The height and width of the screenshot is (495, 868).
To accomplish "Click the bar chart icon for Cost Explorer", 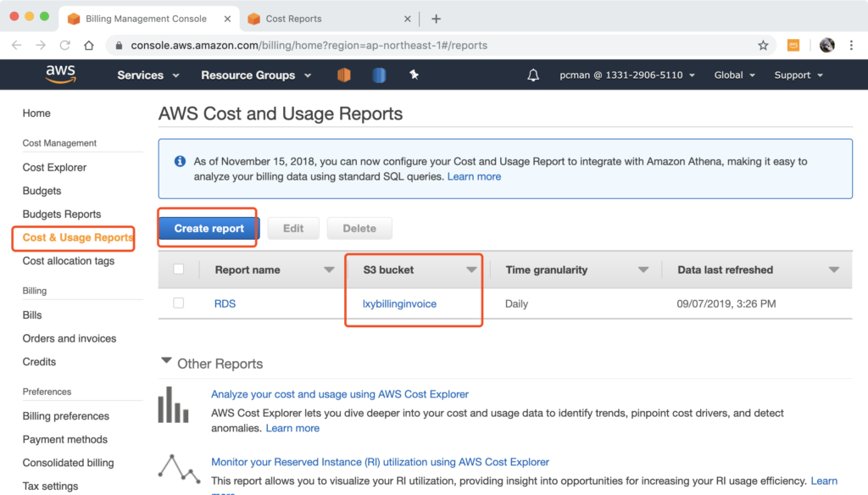I will point(173,405).
